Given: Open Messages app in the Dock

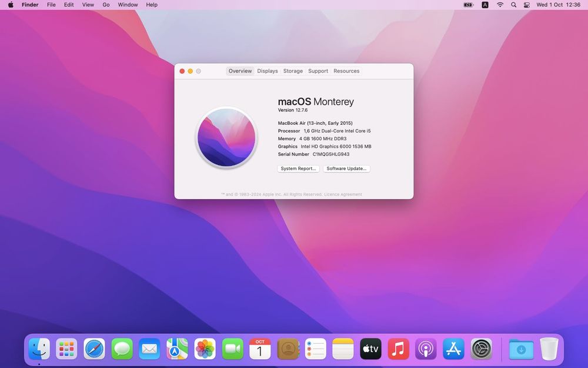Looking at the screenshot, I should 122,349.
